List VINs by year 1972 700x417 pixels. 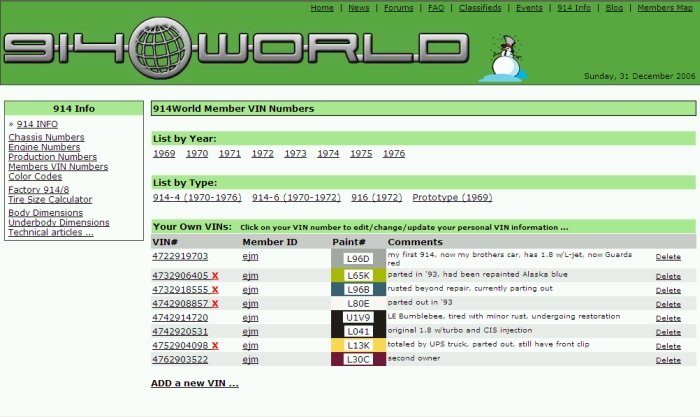click(x=262, y=154)
